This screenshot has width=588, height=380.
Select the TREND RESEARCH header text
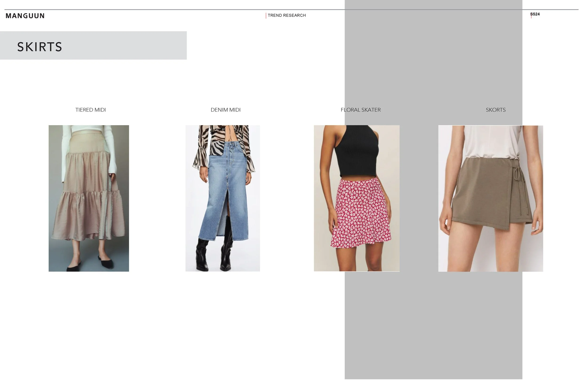[286, 15]
